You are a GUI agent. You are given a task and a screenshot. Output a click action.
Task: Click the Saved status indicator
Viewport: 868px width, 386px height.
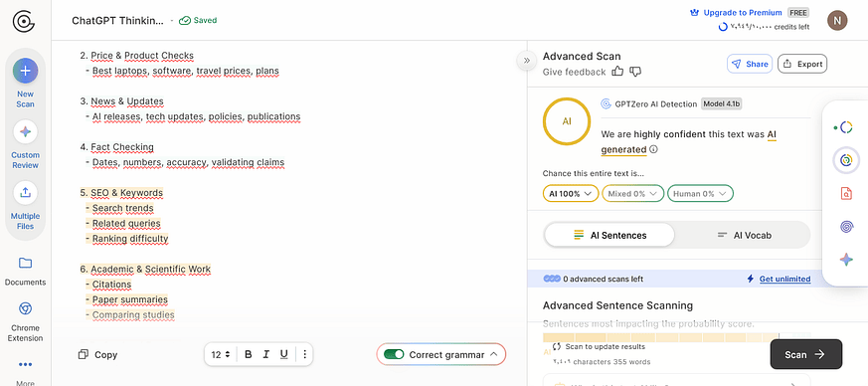(198, 21)
